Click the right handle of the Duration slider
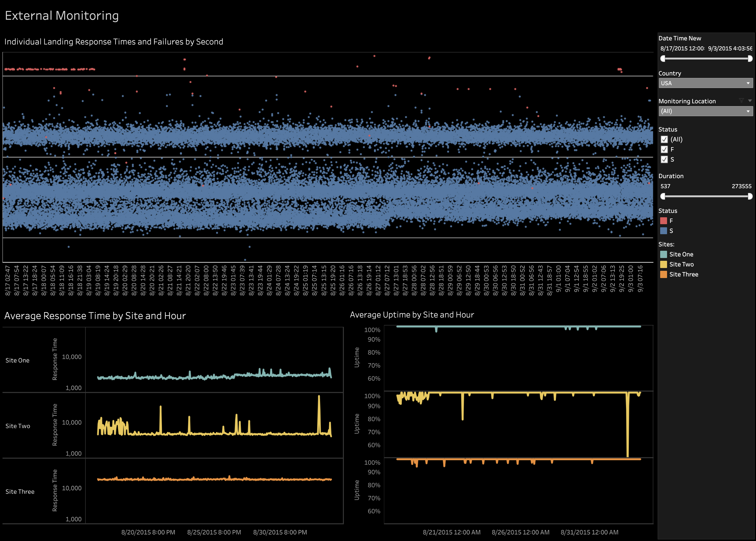The height and width of the screenshot is (541, 756). click(750, 196)
